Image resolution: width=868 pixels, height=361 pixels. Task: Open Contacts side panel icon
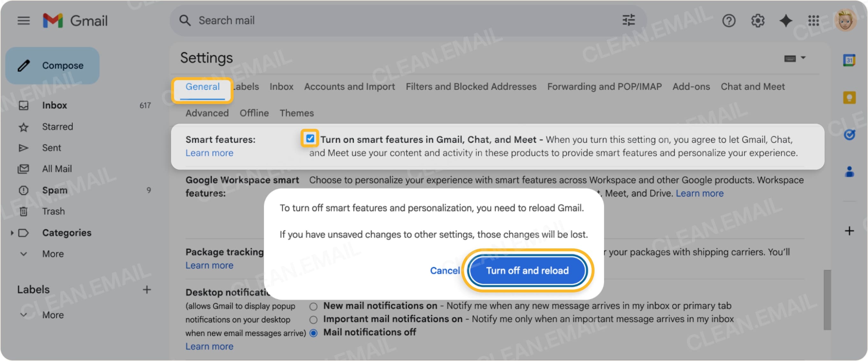(849, 172)
